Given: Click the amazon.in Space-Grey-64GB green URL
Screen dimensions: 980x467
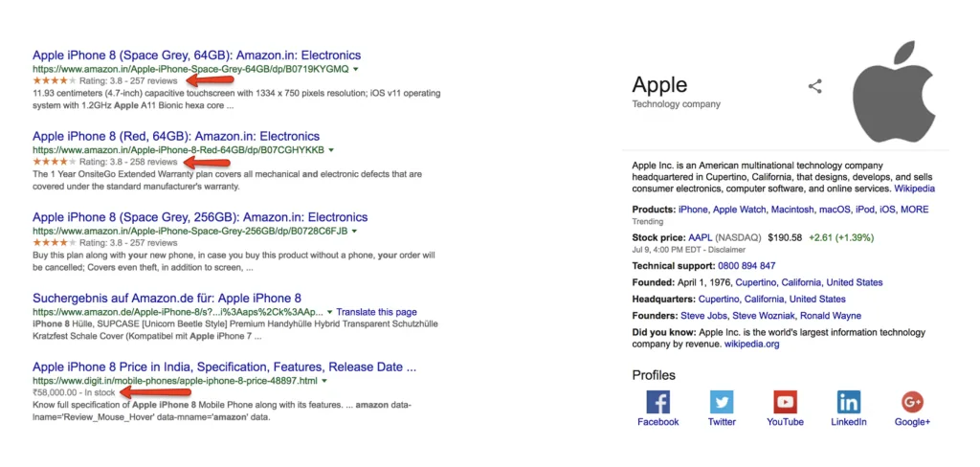Looking at the screenshot, I should tap(190, 69).
